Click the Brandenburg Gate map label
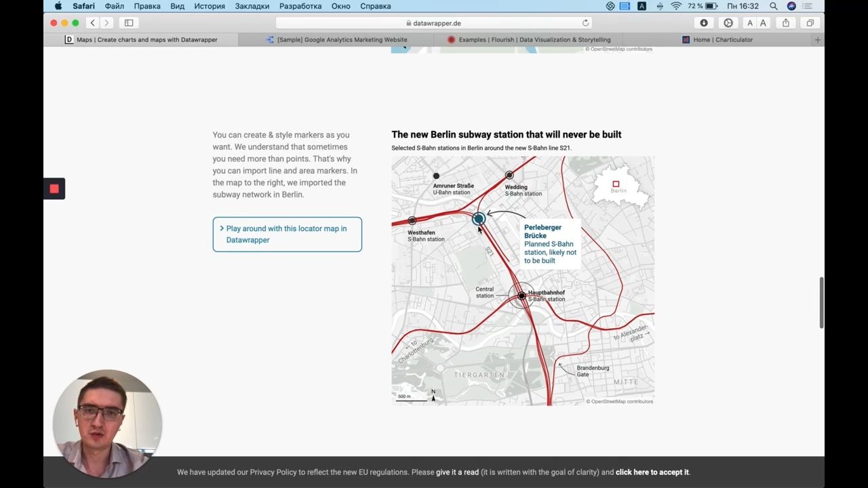The height and width of the screenshot is (488, 868). tap(593, 371)
